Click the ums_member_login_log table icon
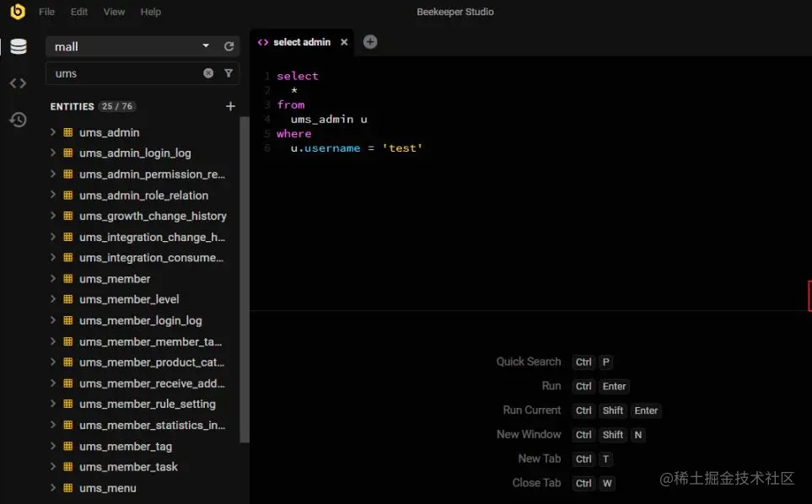This screenshot has width=812, height=504. [x=67, y=320]
